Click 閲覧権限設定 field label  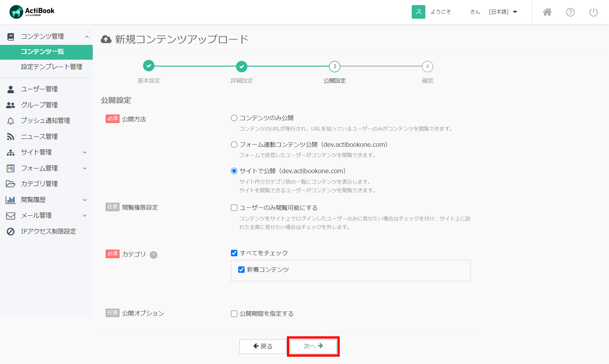click(x=140, y=207)
